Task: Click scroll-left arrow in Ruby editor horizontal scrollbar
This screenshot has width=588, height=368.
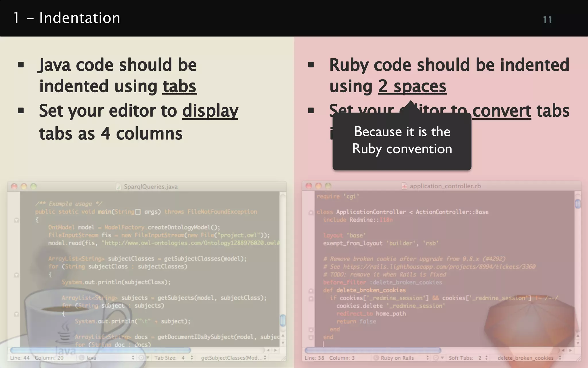Action: (x=563, y=350)
